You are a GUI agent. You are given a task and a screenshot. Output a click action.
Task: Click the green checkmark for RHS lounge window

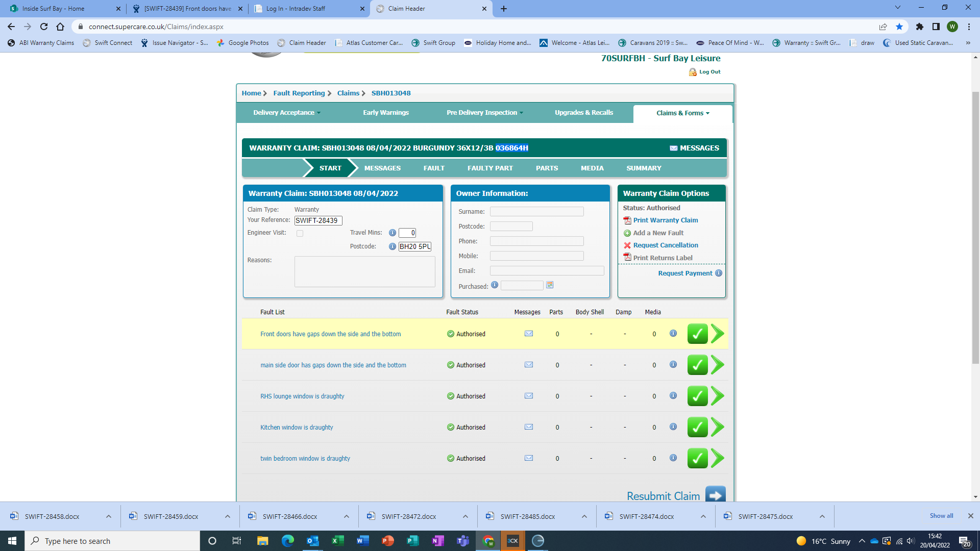click(x=697, y=396)
